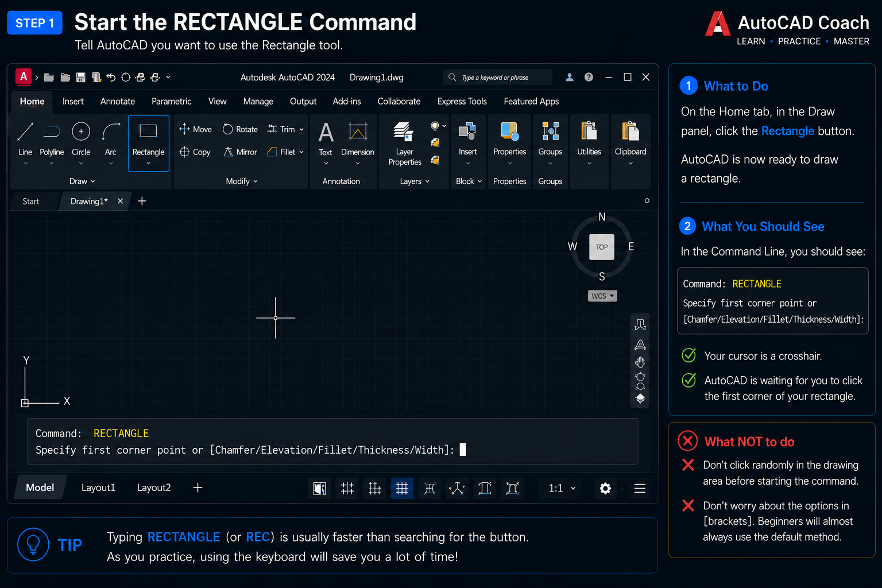The height and width of the screenshot is (588, 882).
Task: Click the keyword search box
Action: 497,77
